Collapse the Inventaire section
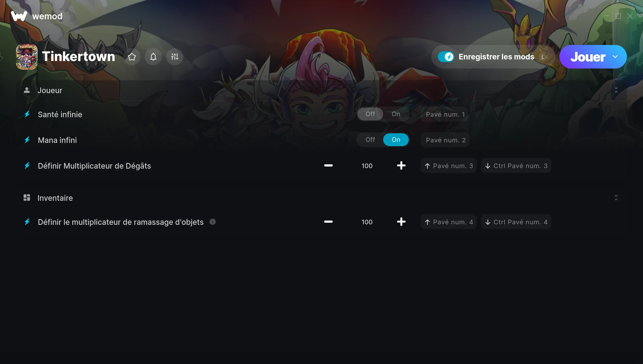This screenshot has width=643, height=364. (x=616, y=198)
